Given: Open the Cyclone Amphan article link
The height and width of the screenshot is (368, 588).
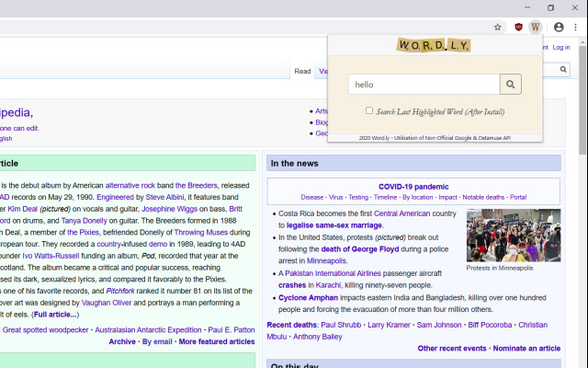Looking at the screenshot, I should tap(307, 298).
